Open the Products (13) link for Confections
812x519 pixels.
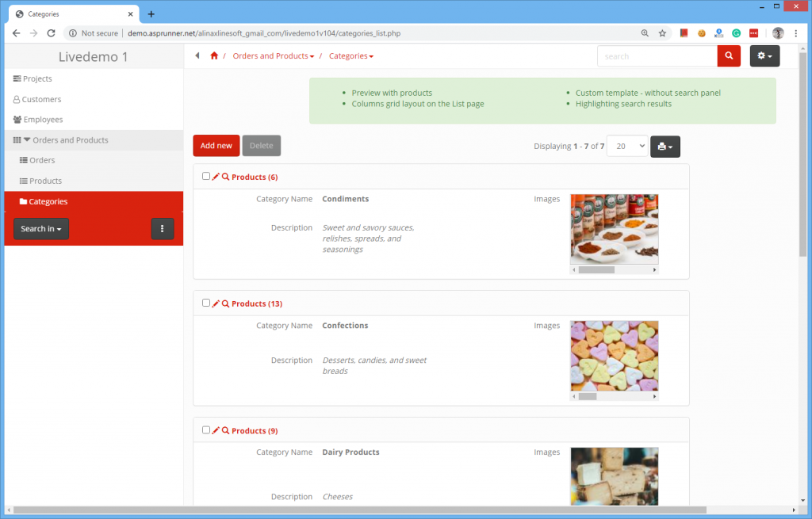pos(257,303)
